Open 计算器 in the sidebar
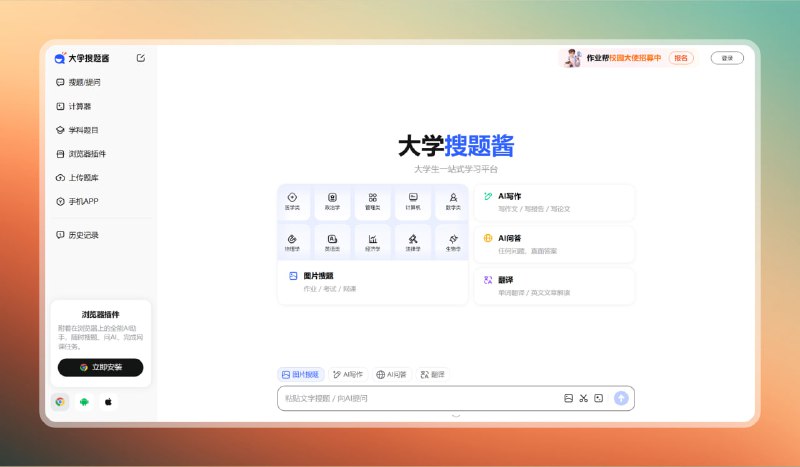The image size is (800, 467). tap(73, 106)
